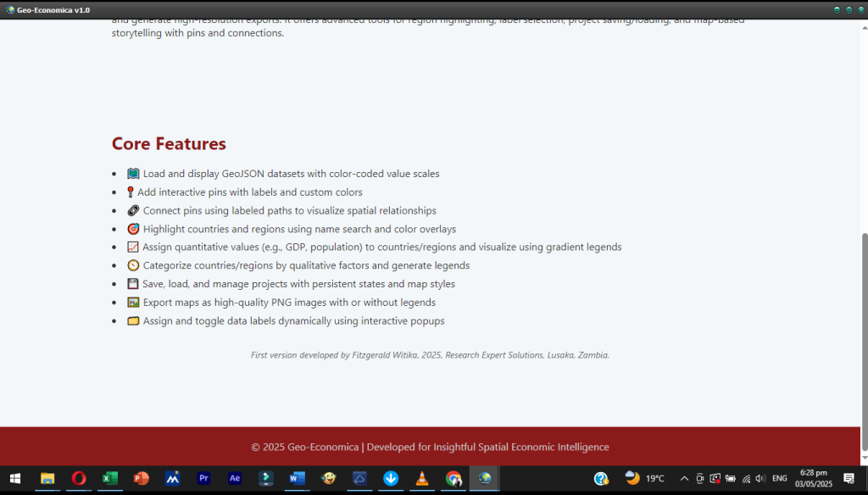Viewport: 868px width, 495px height.
Task: Open the Windows Start menu
Action: [x=15, y=479]
